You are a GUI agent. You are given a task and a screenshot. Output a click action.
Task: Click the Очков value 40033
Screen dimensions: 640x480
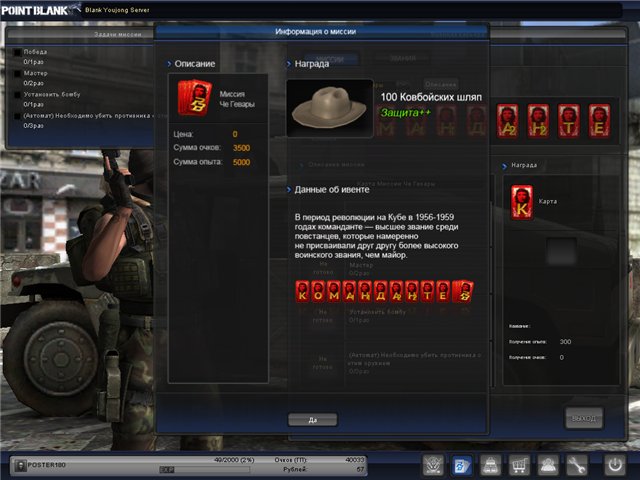(x=354, y=460)
